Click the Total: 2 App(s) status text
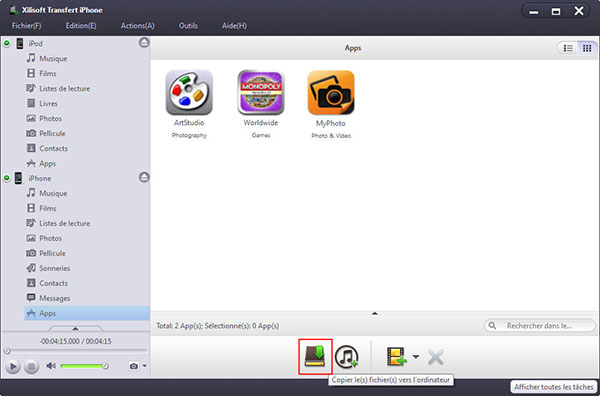 (218, 326)
